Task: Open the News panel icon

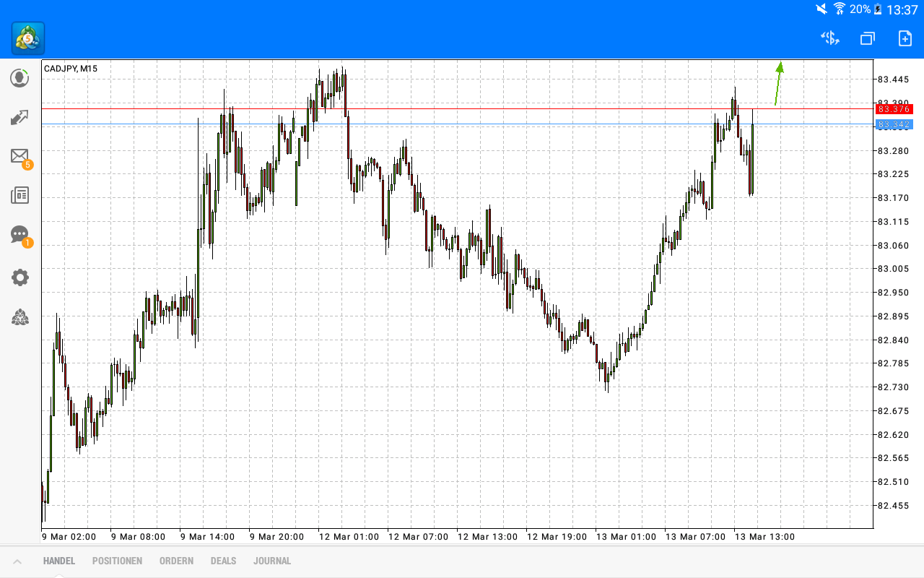Action: pyautogui.click(x=19, y=195)
